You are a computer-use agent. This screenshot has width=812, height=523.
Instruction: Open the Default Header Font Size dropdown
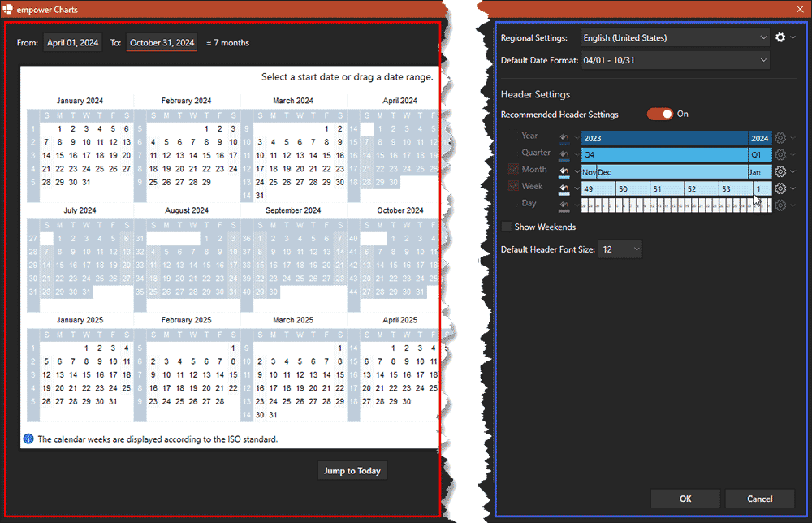(620, 249)
